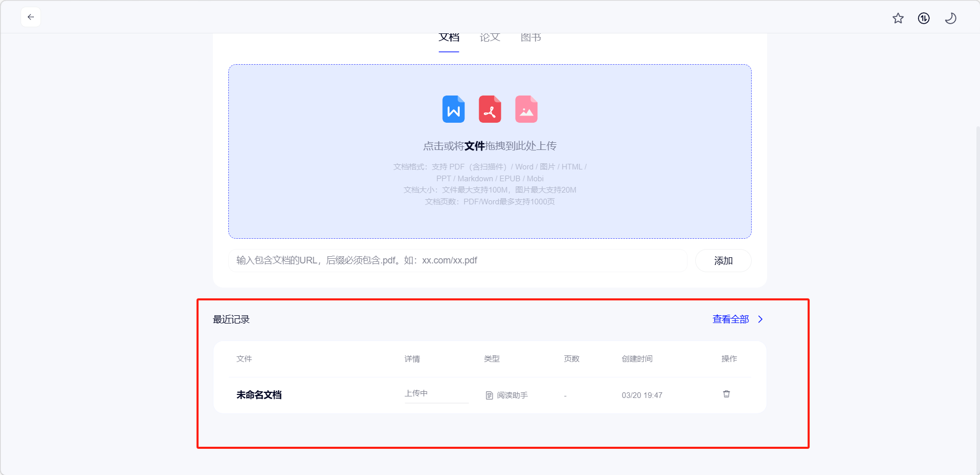Click the star favorite icon
980x475 pixels.
click(898, 18)
